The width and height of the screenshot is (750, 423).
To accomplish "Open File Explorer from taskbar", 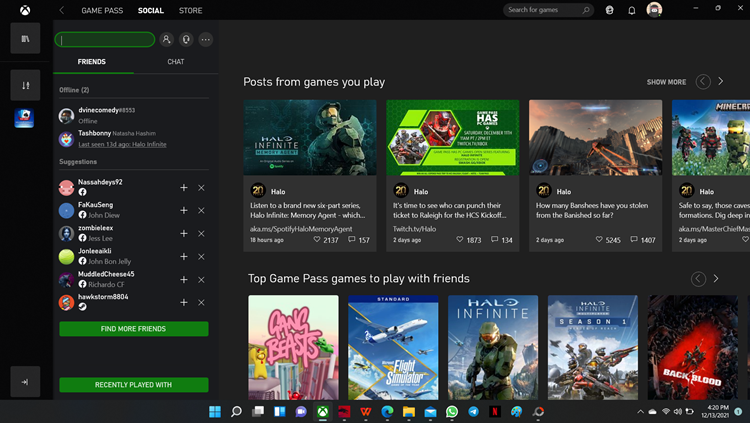I will pyautogui.click(x=408, y=412).
